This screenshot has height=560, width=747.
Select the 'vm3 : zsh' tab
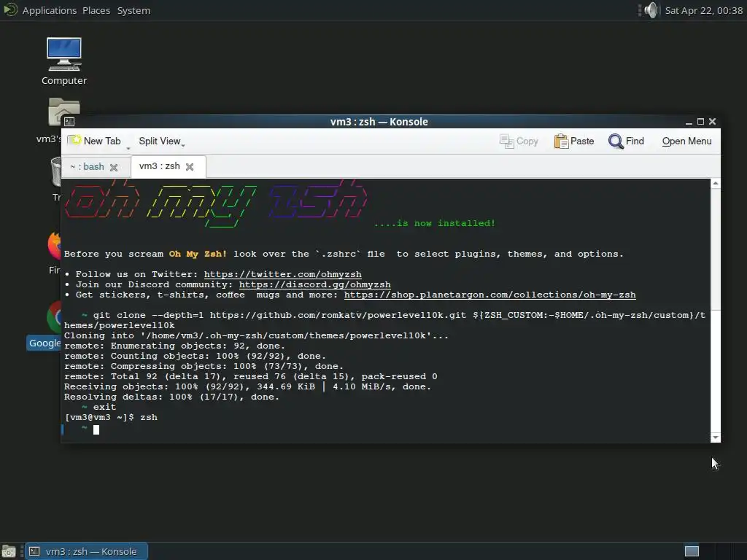click(160, 166)
